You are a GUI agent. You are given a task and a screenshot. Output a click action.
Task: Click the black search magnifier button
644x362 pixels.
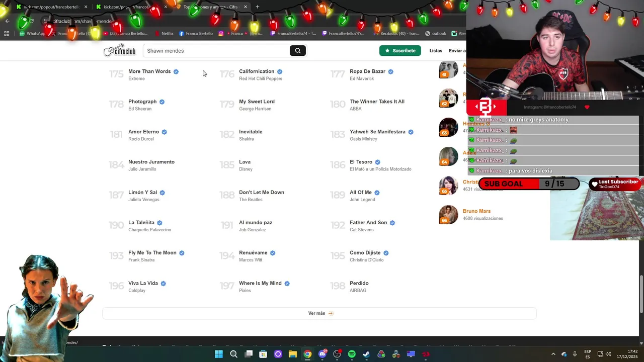[x=298, y=50]
